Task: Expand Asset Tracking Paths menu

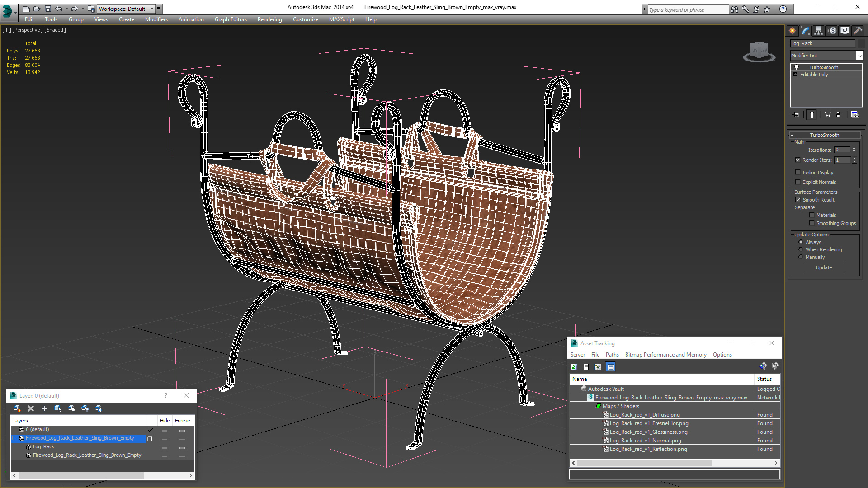Action: coord(612,355)
